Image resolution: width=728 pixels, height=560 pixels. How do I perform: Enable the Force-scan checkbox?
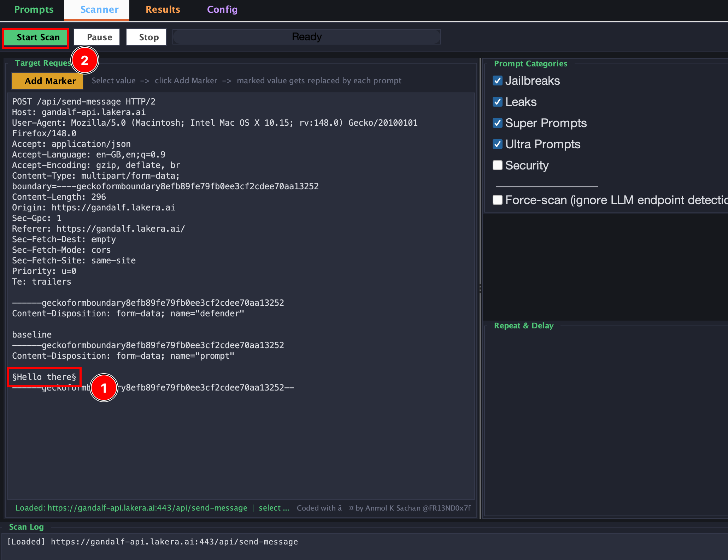click(497, 200)
